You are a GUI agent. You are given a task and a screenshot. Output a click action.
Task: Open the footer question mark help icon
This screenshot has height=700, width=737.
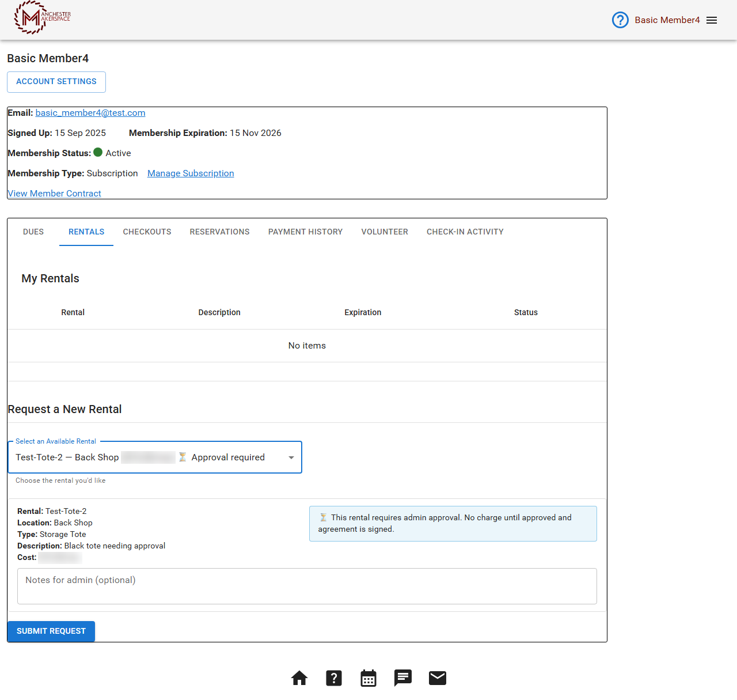click(x=334, y=678)
